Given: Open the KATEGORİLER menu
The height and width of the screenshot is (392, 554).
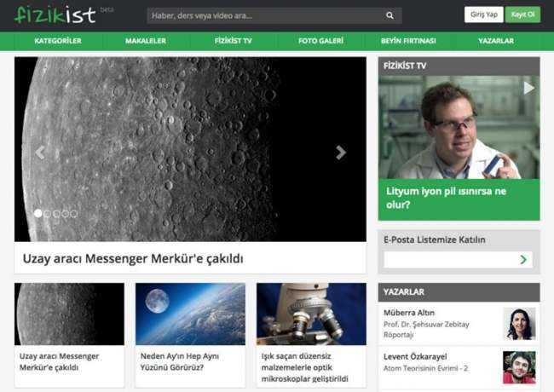Looking at the screenshot, I should click(x=58, y=41).
